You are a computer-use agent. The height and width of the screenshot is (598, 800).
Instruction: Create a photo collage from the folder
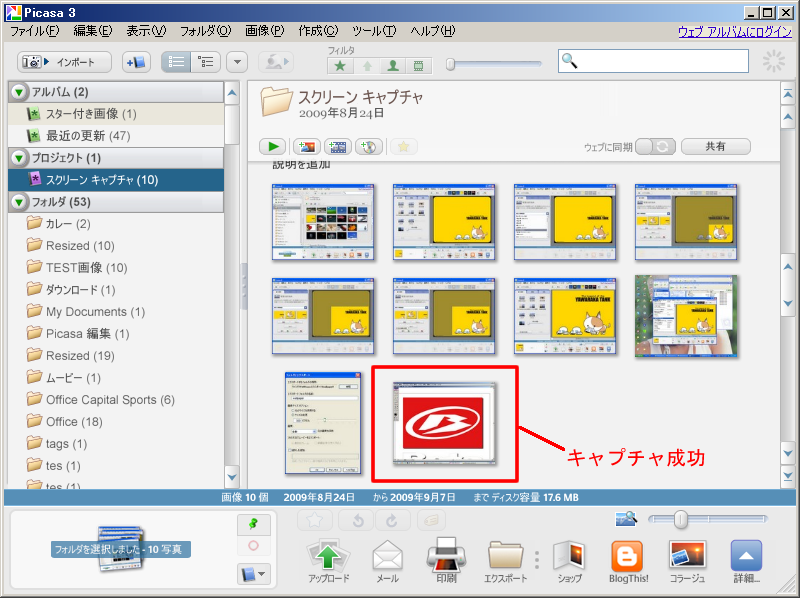pyautogui.click(x=307, y=147)
